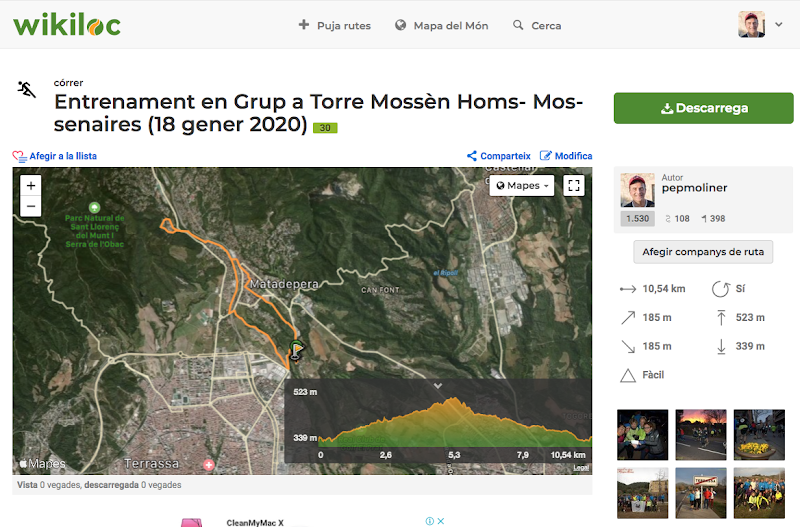The image size is (800, 527).
Task: Click the circular route Sí icon
Action: point(720,289)
